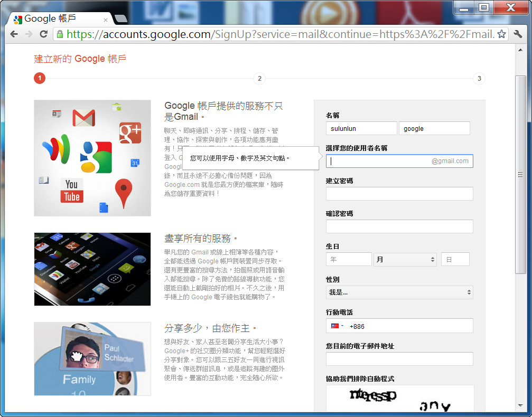Click the 確認密碼 confirm password field

(399, 226)
